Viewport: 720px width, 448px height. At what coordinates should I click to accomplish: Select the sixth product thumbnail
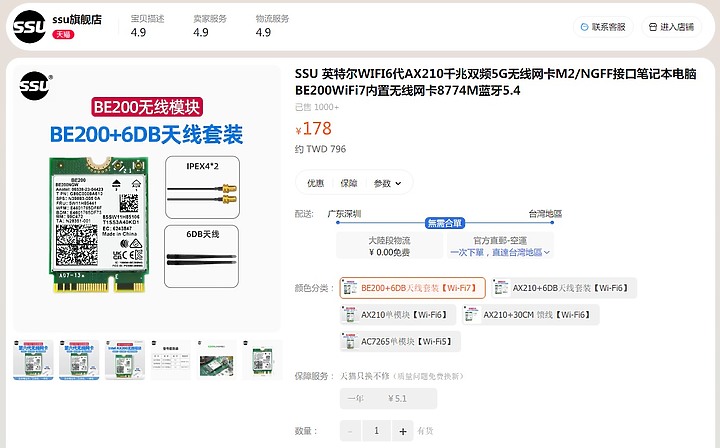click(263, 360)
